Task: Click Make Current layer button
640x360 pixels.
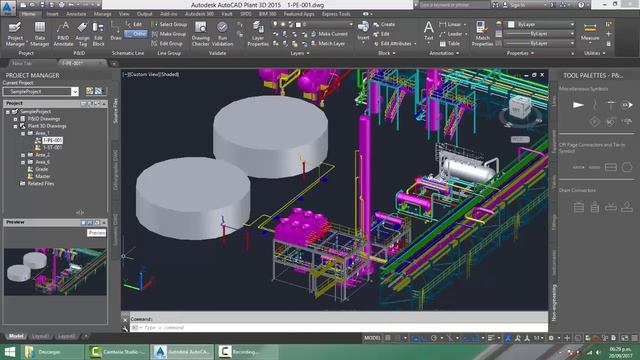Action: [x=329, y=34]
